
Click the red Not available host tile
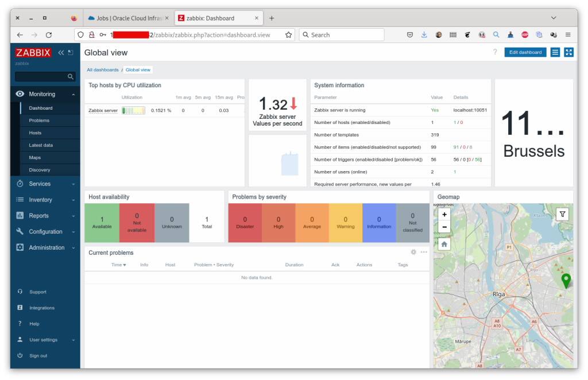(137, 223)
